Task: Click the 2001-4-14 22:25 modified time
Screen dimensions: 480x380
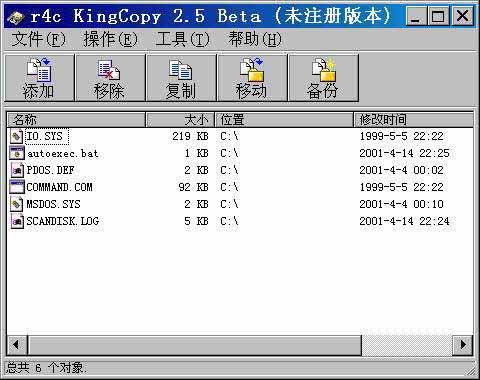Action: [404, 153]
